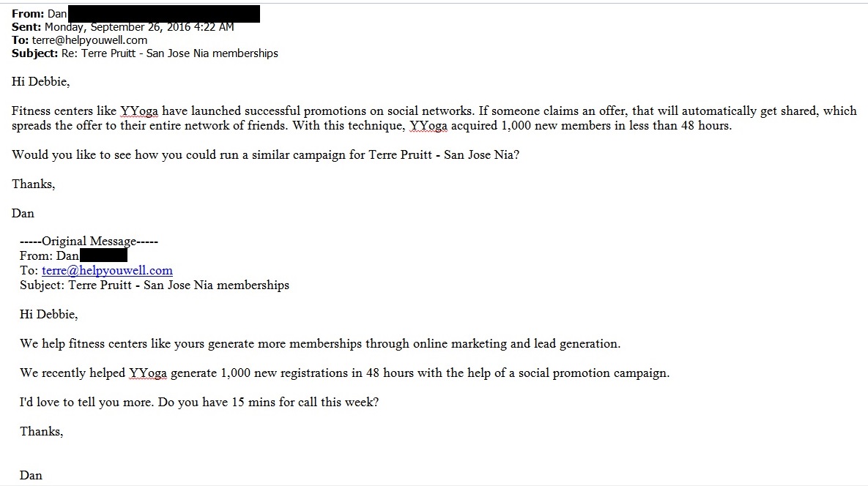The image size is (868, 486).
Task: Click the "Hi Debbie," greeting below the original Subject
Action: pyautogui.click(x=48, y=315)
